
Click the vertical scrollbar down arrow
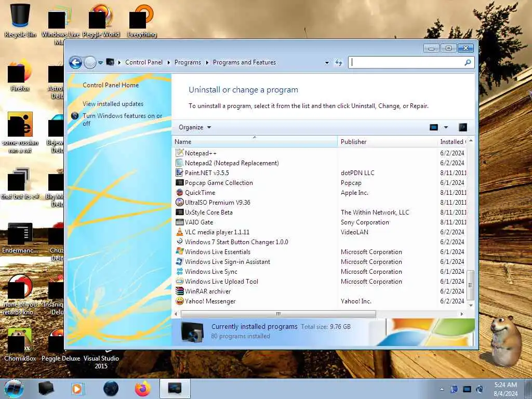[x=471, y=305]
